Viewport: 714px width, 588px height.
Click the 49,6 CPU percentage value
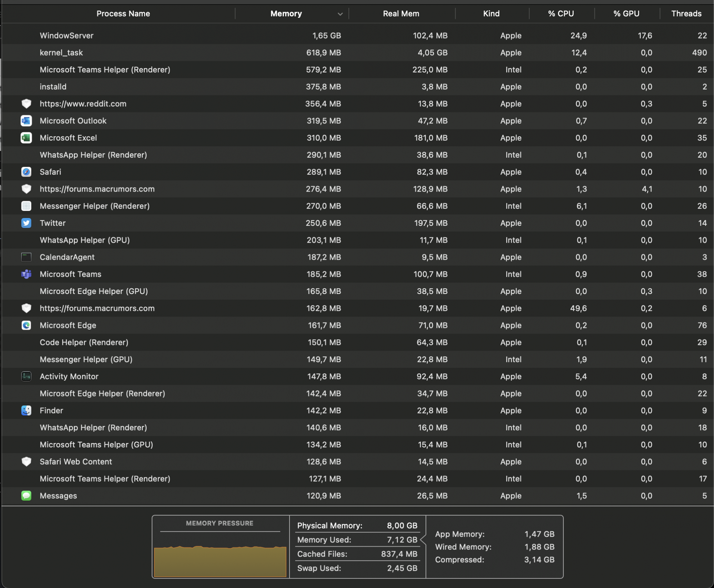pos(578,308)
